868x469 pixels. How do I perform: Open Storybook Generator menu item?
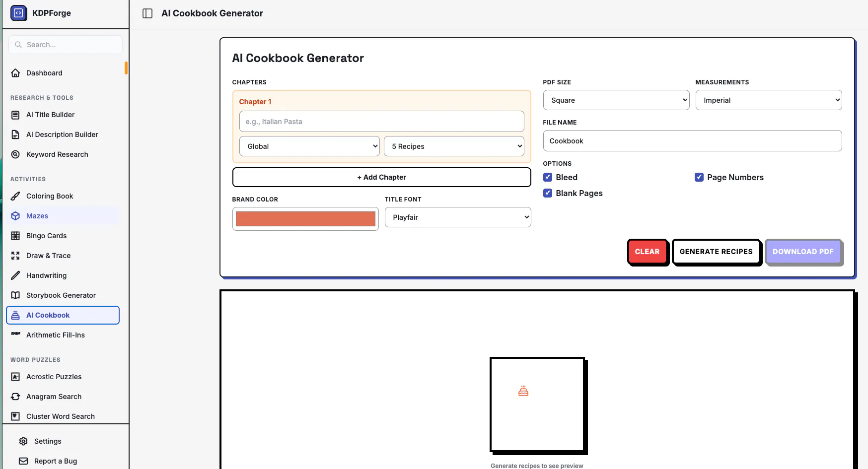pyautogui.click(x=63, y=295)
